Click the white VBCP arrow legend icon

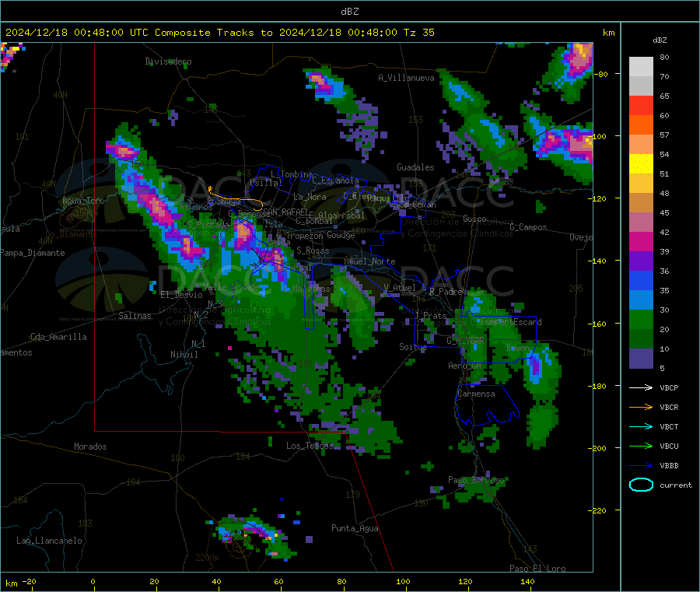click(641, 387)
